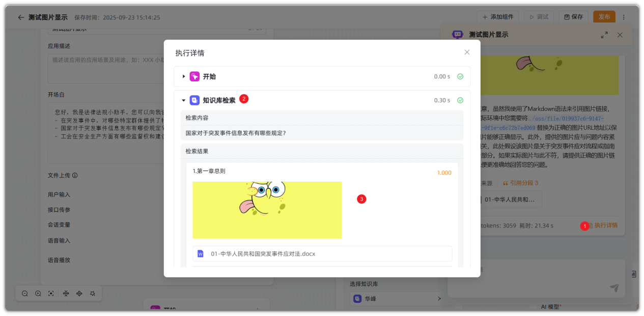
Task: Open the 华峰 knowledge base selector
Action: [x=397, y=299]
